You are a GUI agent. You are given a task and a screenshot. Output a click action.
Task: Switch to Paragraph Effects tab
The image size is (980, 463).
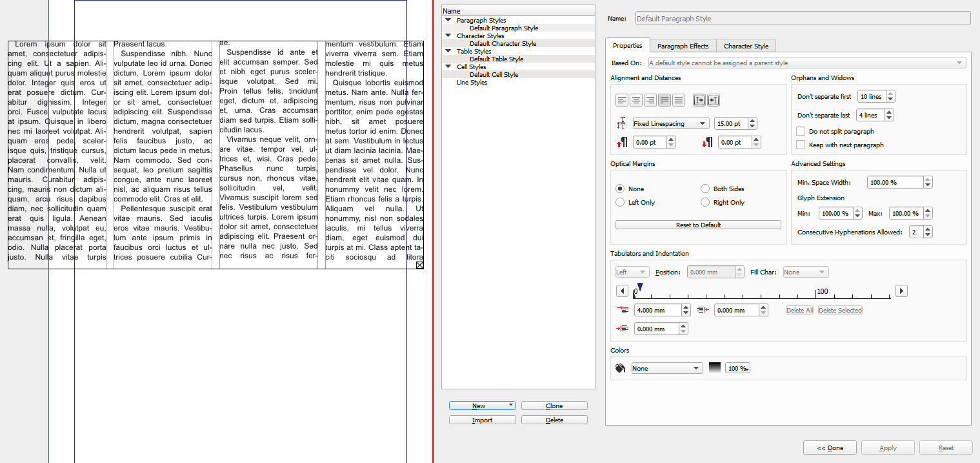click(683, 46)
